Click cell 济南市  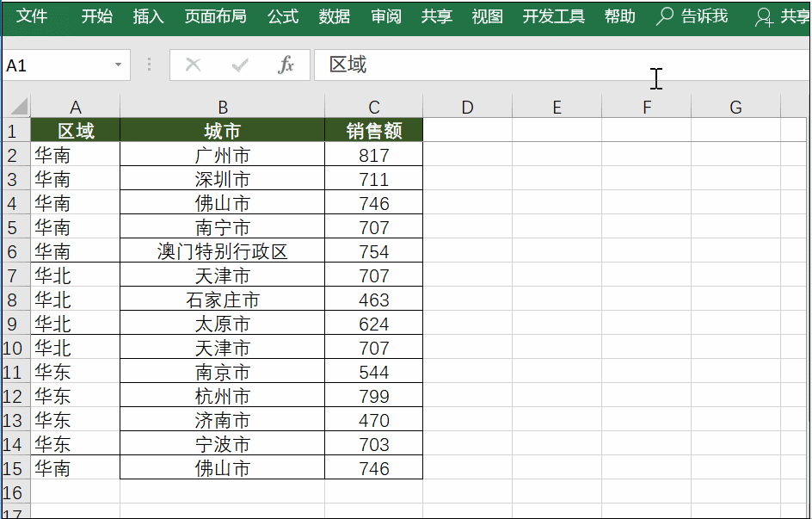[x=223, y=419]
